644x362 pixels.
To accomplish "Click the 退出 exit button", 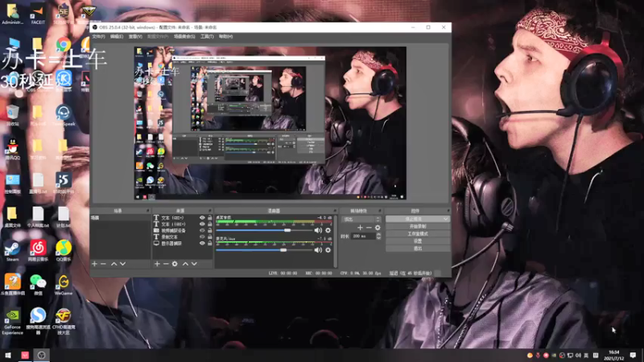I will [418, 249].
